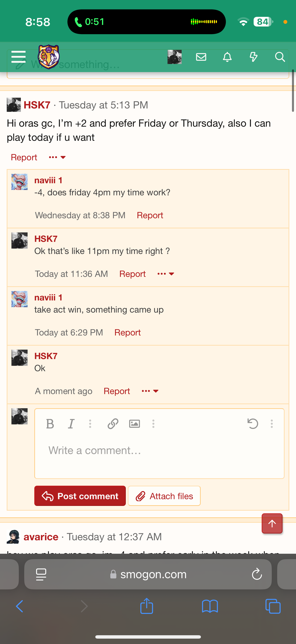This screenshot has width=296, height=644.
Task: Open the What's new lightning icon
Action: point(254,57)
